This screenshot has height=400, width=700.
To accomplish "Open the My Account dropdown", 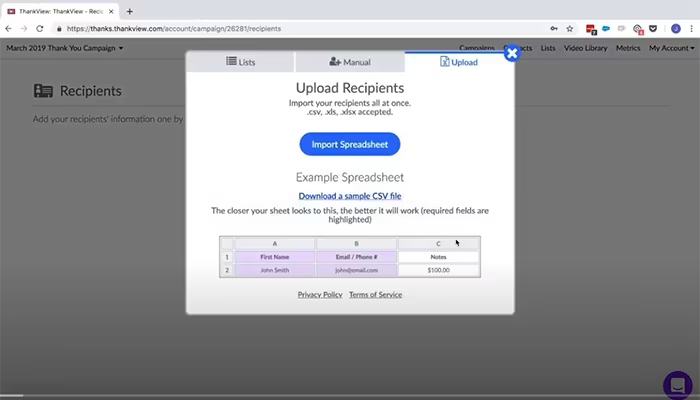I will tap(671, 48).
